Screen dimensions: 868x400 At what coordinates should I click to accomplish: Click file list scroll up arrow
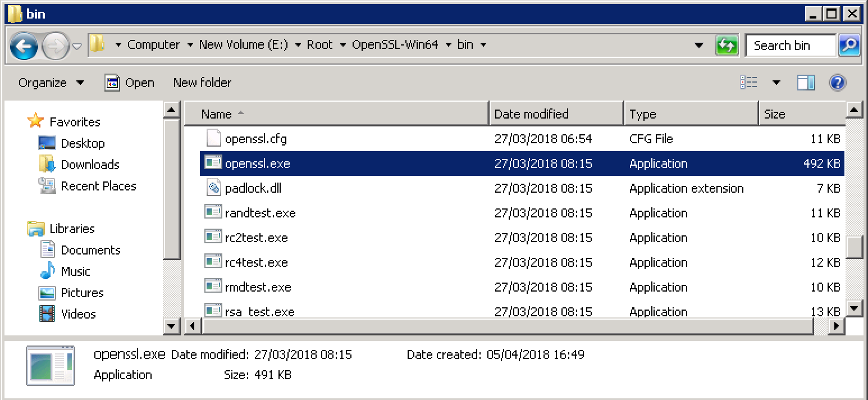coord(854,110)
